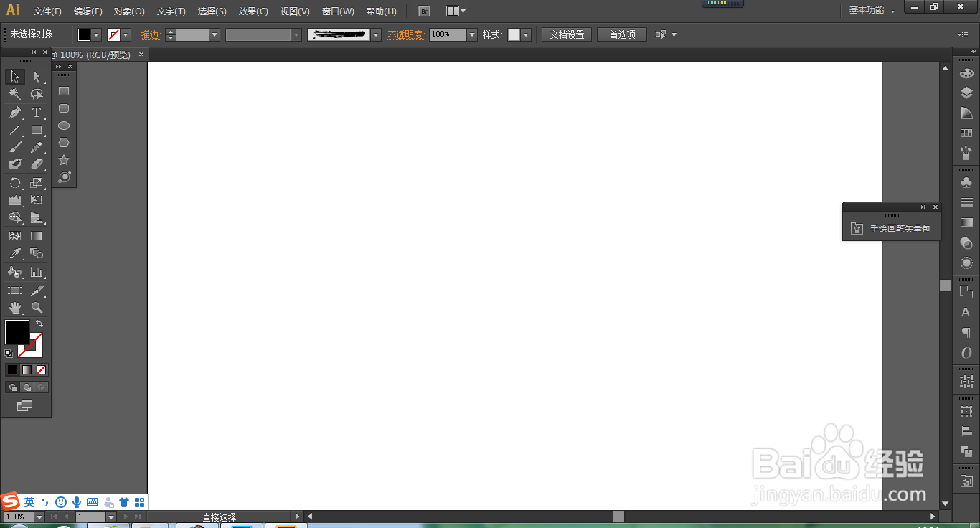This screenshot has width=980, height=528.
Task: Select the Pencil tool
Action: click(37, 148)
